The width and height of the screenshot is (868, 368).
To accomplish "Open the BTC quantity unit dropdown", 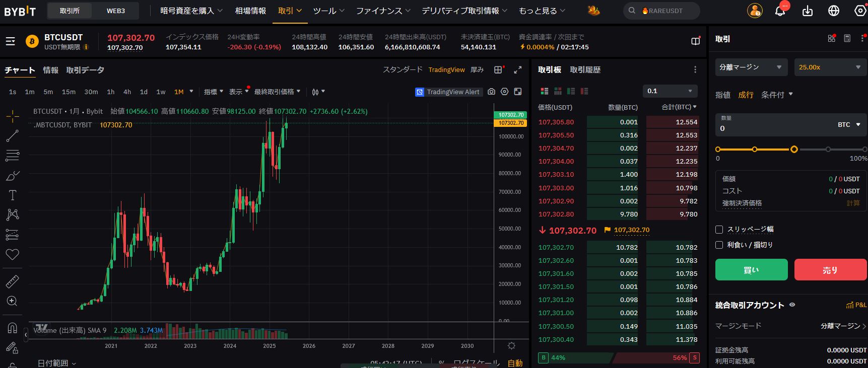I will (849, 125).
